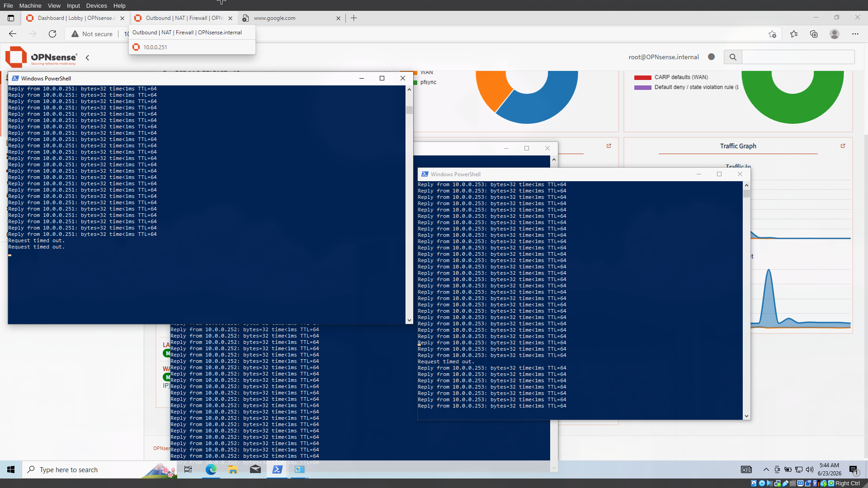868x488 pixels.
Task: Open the clock and calendar flyout
Action: [830, 470]
